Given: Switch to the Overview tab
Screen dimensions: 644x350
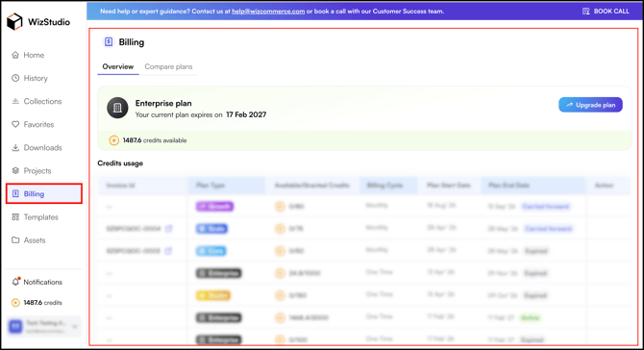Looking at the screenshot, I should [x=118, y=66].
